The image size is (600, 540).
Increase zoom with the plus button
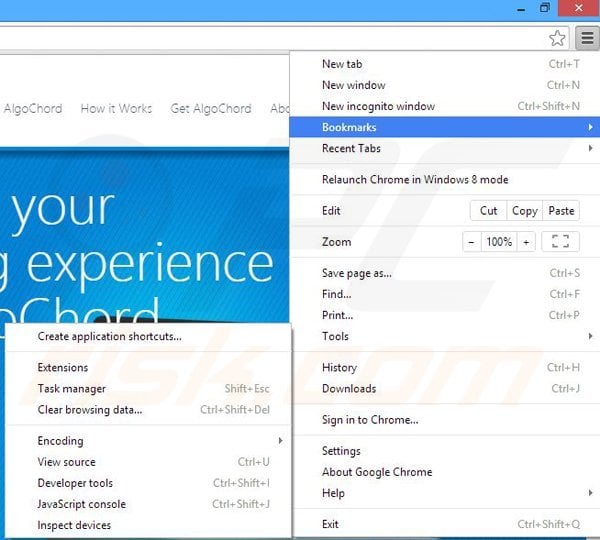[526, 242]
